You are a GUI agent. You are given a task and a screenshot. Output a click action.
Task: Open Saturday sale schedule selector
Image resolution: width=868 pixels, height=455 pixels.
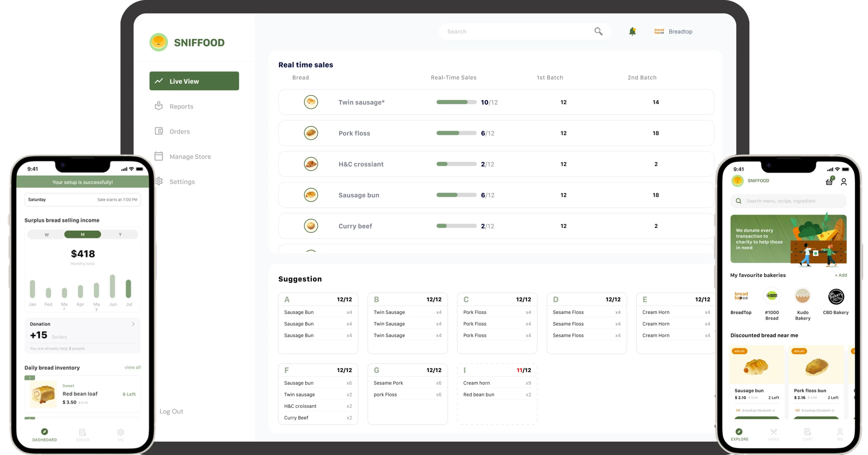pyautogui.click(x=82, y=200)
